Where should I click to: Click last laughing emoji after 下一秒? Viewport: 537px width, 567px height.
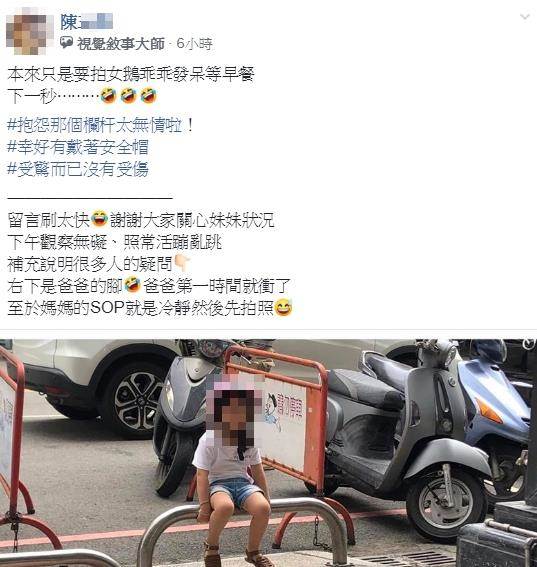148,95
